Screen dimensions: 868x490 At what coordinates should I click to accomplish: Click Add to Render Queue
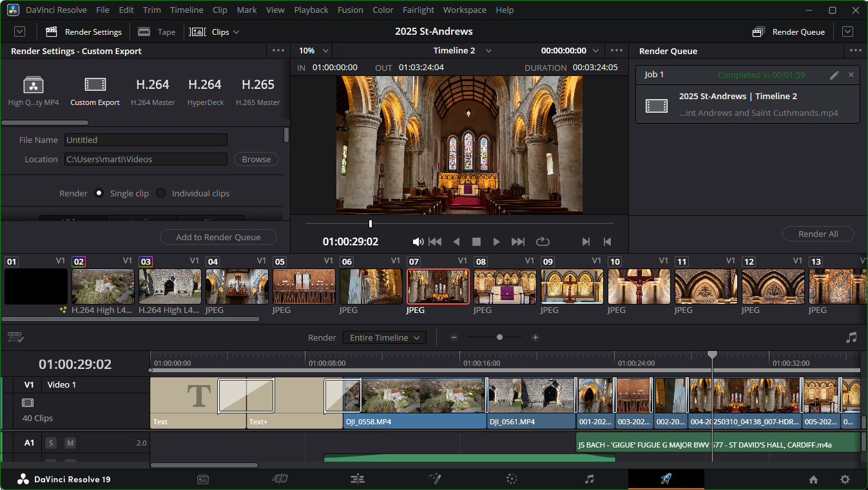pyautogui.click(x=218, y=237)
